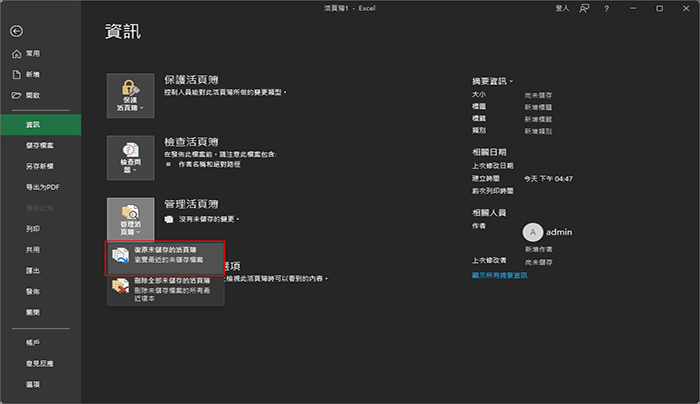Select 导出为PDF in the sidebar
Screen dimensions: 700x404
coord(41,187)
